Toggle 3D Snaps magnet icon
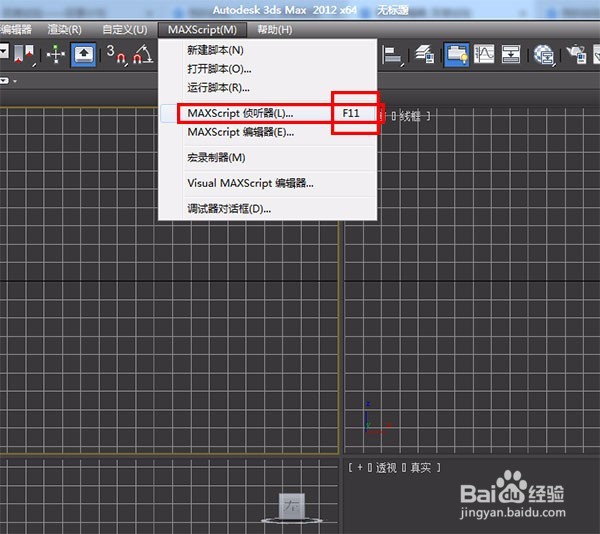The image size is (600, 534). click(x=116, y=55)
